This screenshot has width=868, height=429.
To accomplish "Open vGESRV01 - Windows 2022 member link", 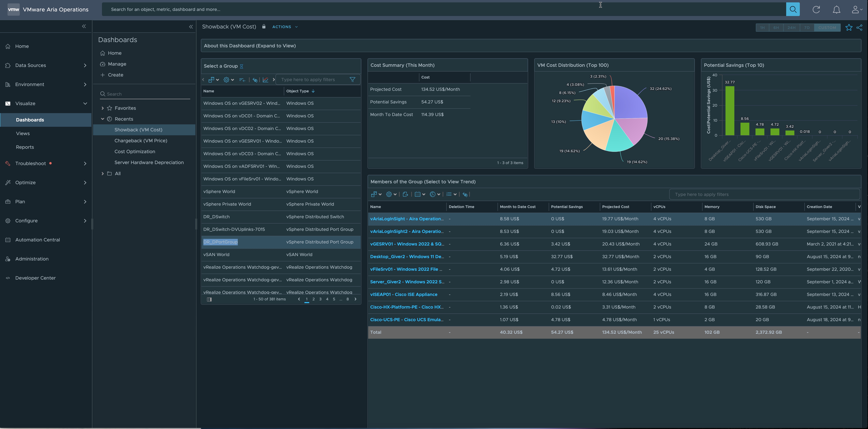I will 407,244.
